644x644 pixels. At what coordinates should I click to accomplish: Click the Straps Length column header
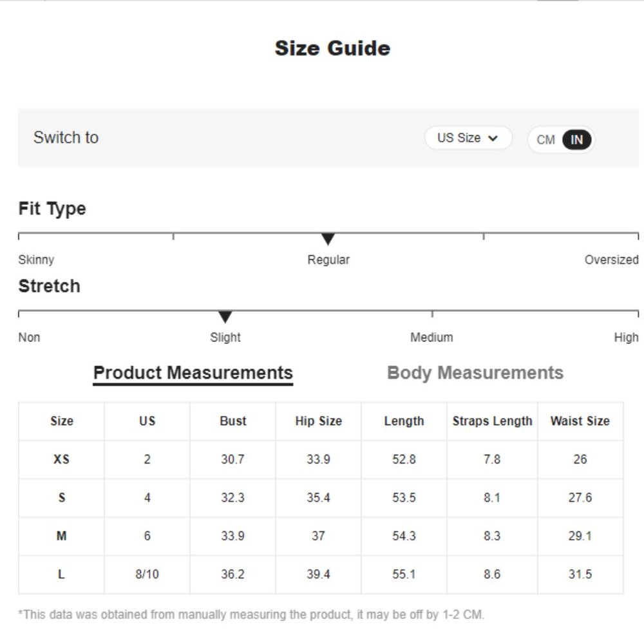(x=492, y=421)
